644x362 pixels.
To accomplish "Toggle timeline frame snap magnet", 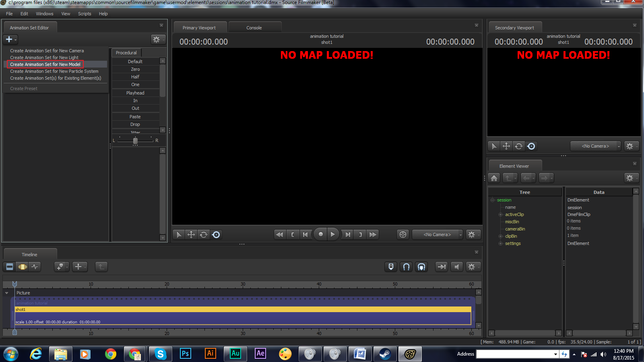I will (x=421, y=267).
